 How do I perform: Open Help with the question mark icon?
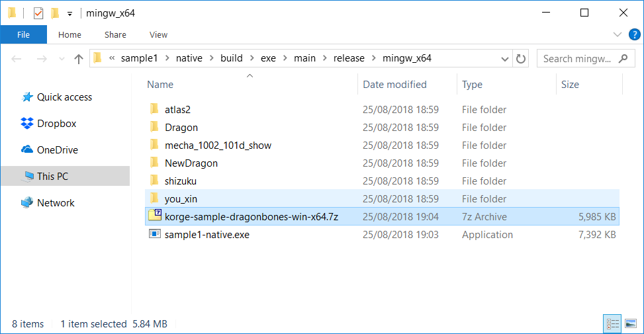coord(631,35)
